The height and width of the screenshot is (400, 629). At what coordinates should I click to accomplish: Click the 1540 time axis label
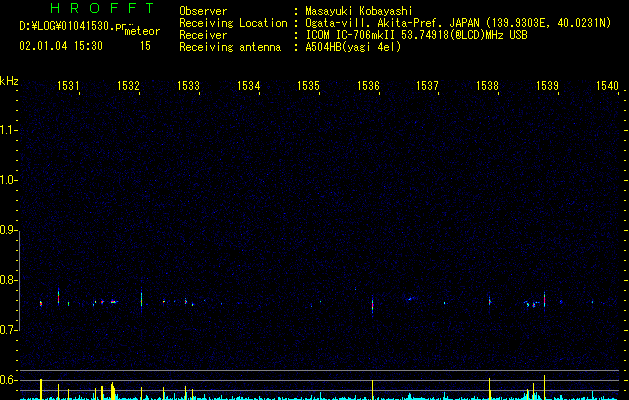607,86
